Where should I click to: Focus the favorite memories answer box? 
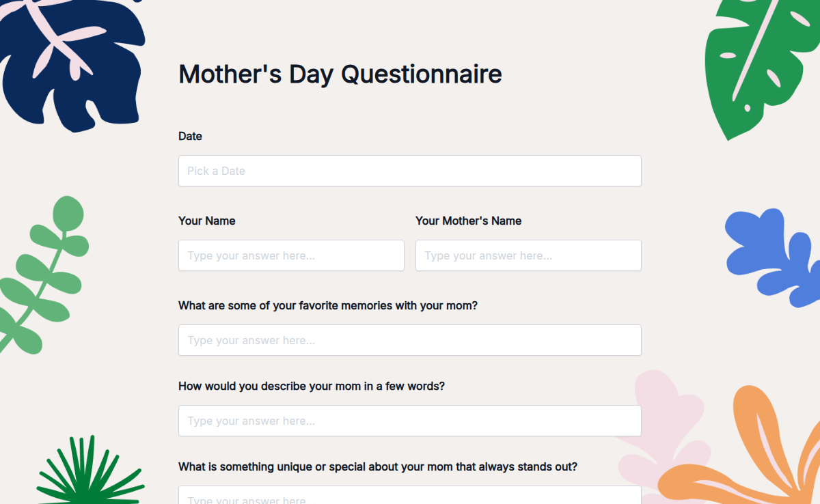click(x=409, y=339)
